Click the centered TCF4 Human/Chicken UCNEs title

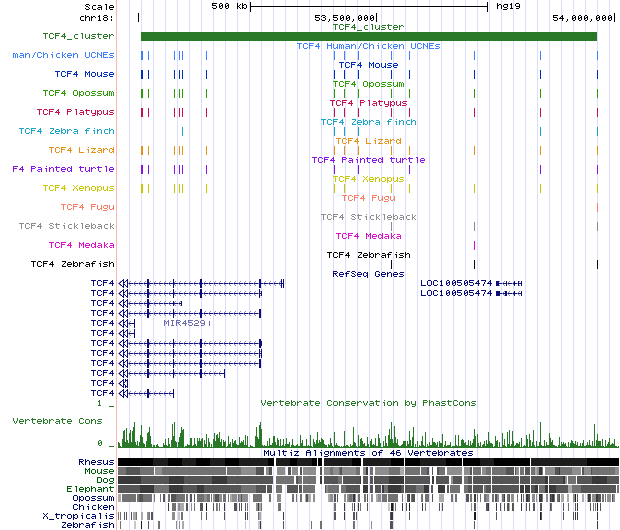pos(368,46)
